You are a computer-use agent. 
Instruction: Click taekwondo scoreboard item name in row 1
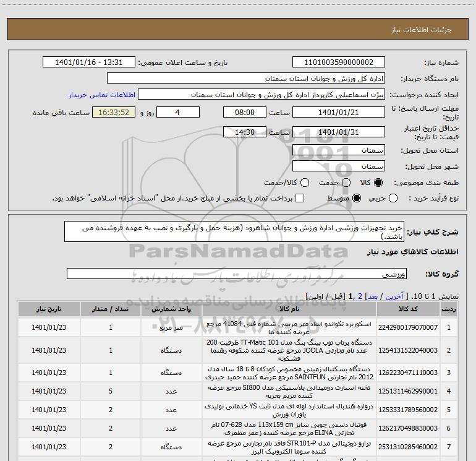[289, 327]
